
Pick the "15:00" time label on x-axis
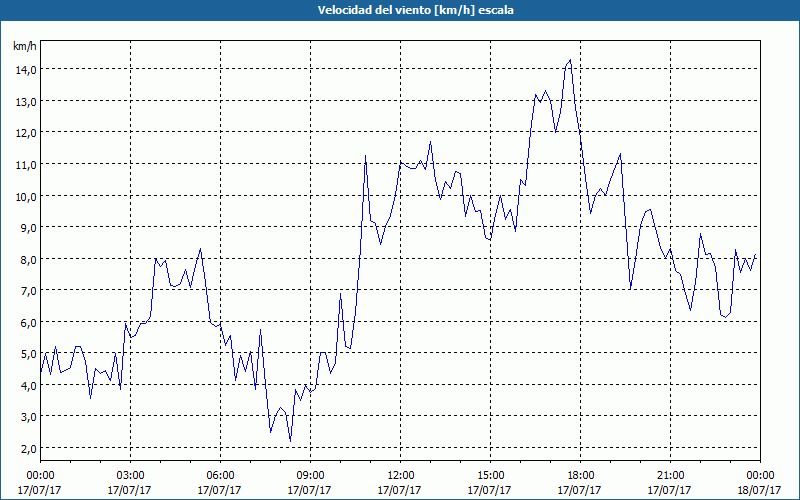490,476
